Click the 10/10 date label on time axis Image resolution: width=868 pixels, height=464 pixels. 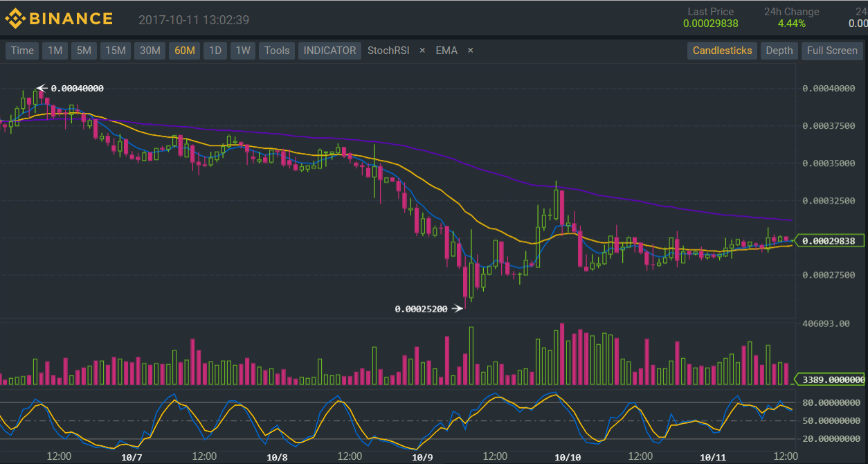coord(568,457)
